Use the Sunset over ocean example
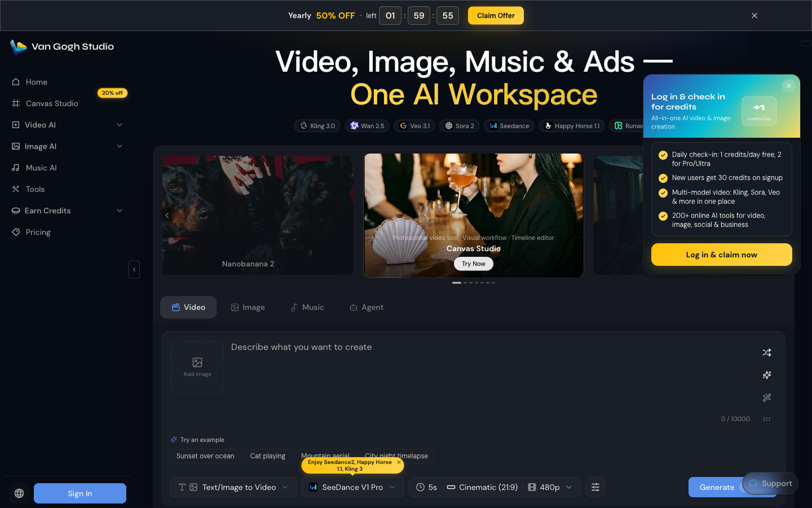Image resolution: width=812 pixels, height=508 pixels. 205,456
